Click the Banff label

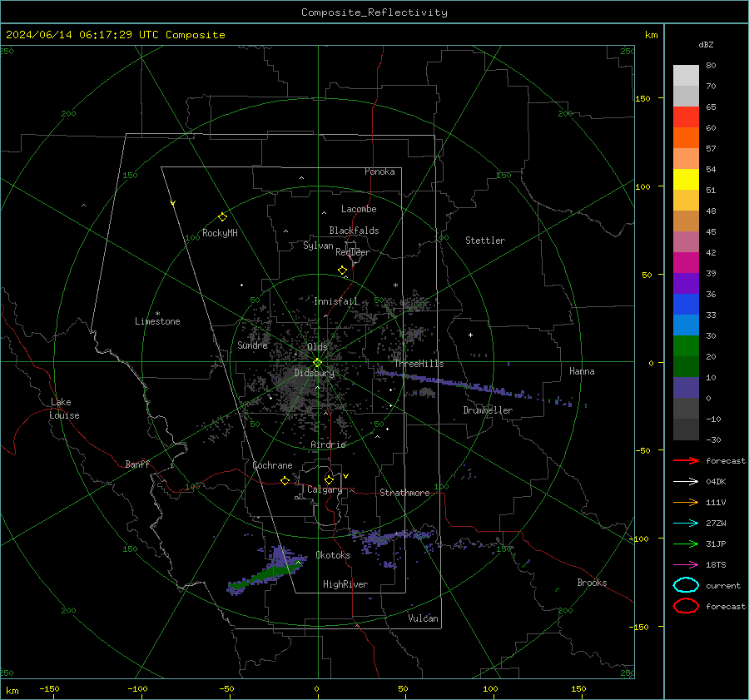(x=137, y=464)
